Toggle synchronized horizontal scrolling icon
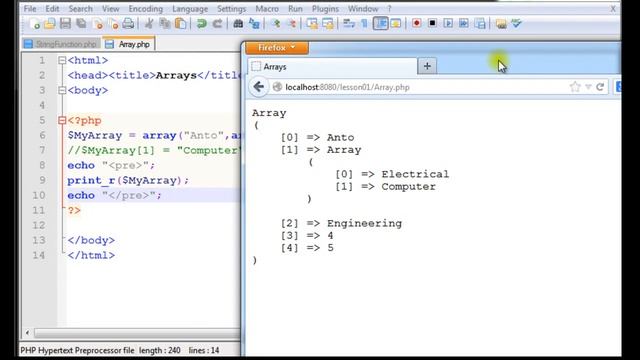Viewport: 640px width, 360px height. coord(328,24)
